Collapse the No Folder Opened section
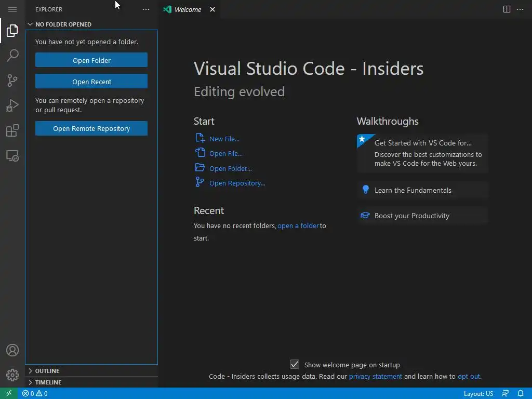532x399 pixels. pyautogui.click(x=63, y=24)
